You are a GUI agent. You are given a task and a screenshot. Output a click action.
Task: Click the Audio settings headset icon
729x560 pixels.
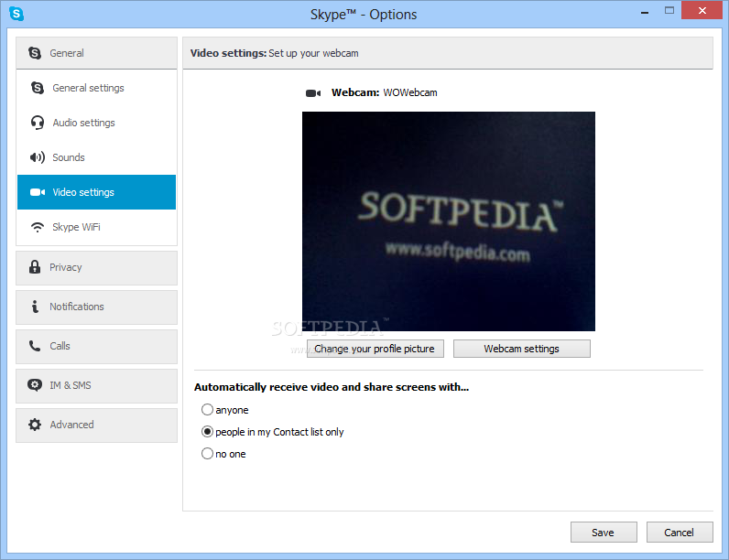pos(38,123)
